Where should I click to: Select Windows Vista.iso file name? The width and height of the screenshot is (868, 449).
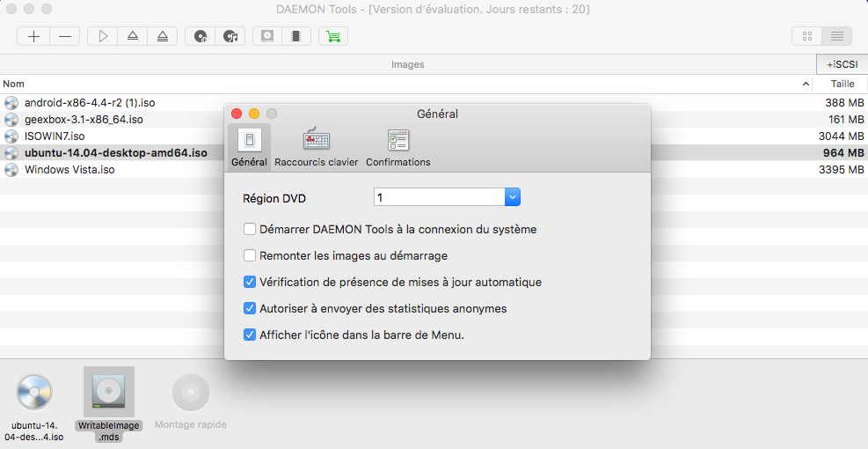(69, 170)
